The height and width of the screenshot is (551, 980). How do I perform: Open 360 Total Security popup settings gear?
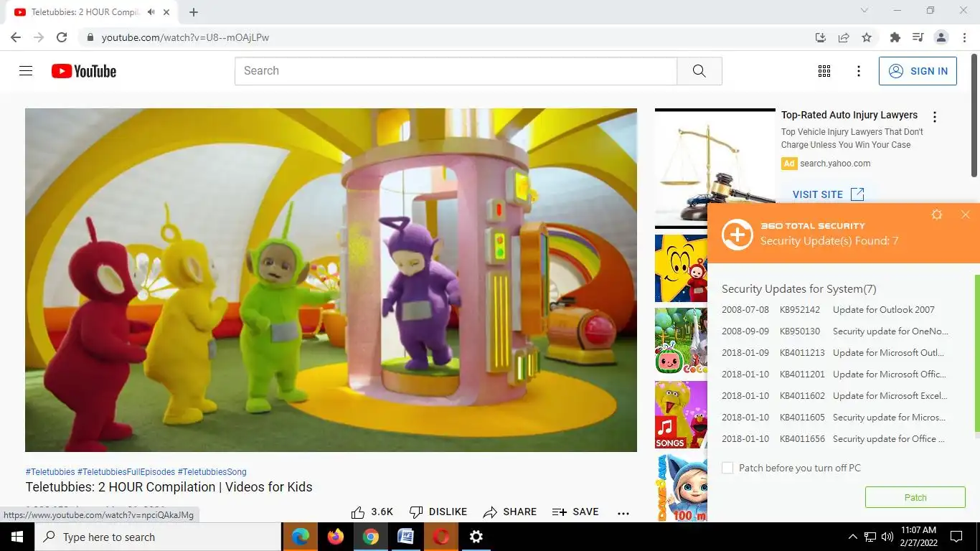937,215
